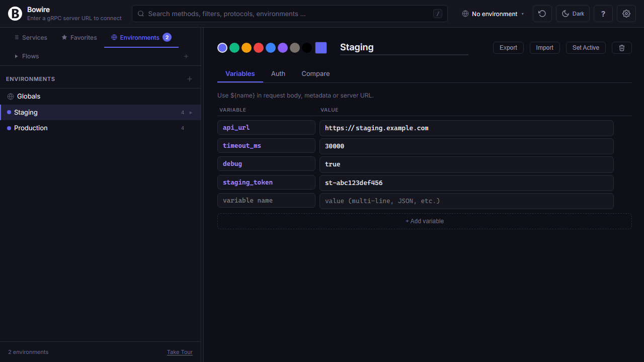Viewport: 644px width, 362px height.
Task: Open the Compare tab
Action: [x=315, y=74]
